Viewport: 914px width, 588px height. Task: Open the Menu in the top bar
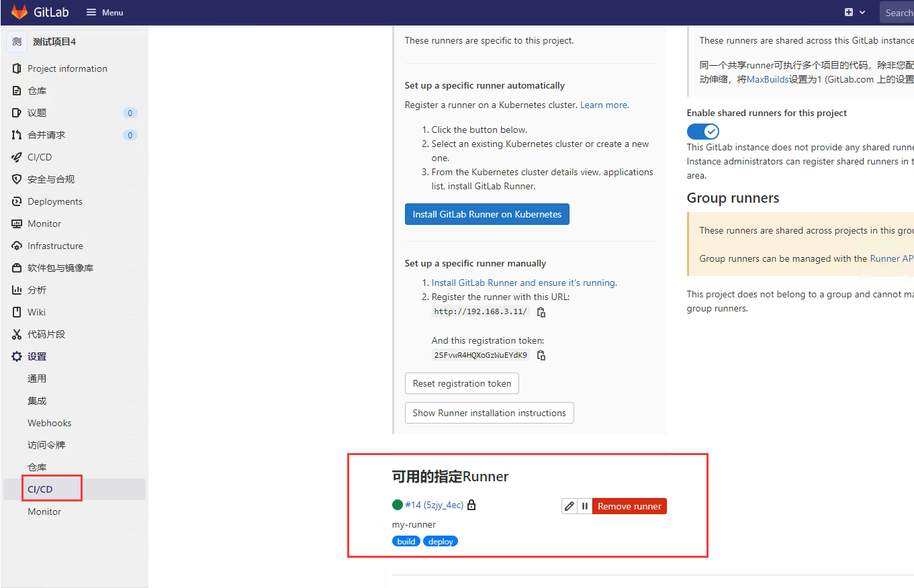coord(104,11)
